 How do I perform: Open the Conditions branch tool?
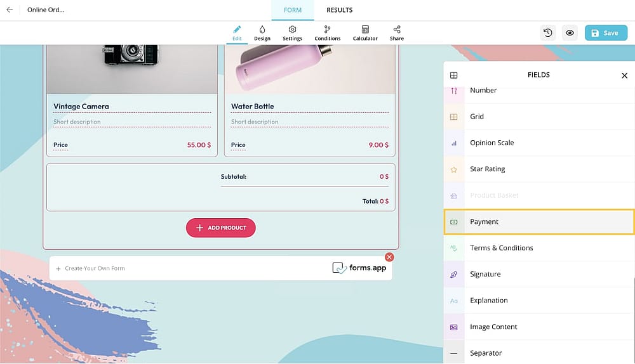pos(327,33)
